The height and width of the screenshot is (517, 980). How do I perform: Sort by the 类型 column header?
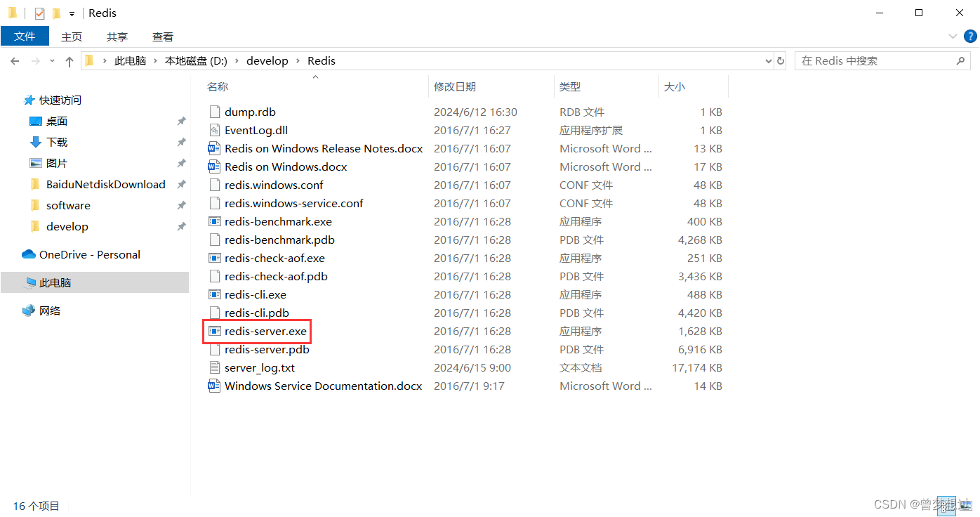570,86
